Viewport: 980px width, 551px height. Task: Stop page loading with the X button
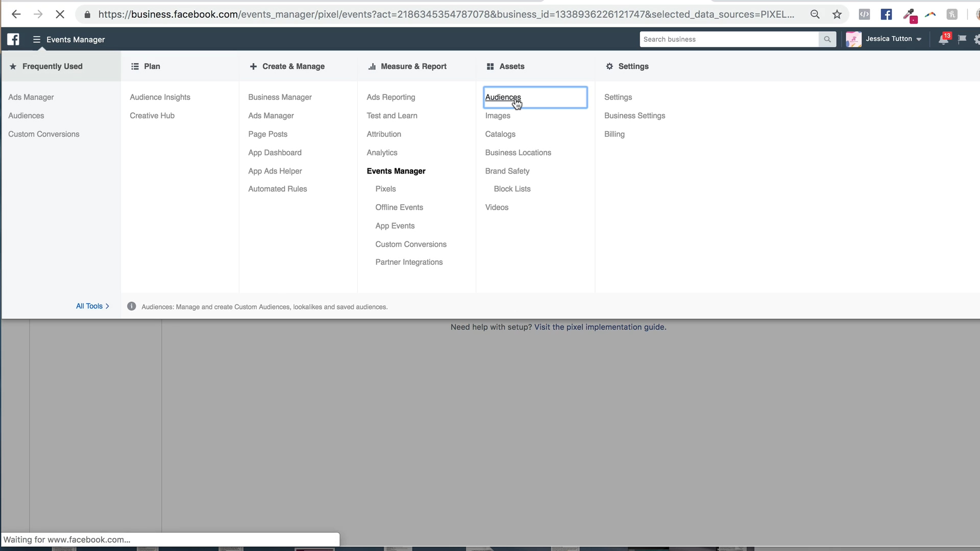click(x=60, y=14)
